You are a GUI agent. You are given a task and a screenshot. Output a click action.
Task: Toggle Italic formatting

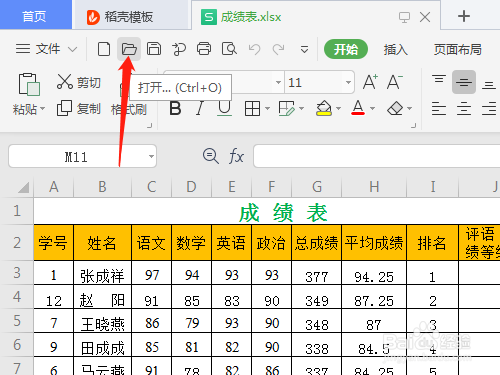[x=200, y=108]
